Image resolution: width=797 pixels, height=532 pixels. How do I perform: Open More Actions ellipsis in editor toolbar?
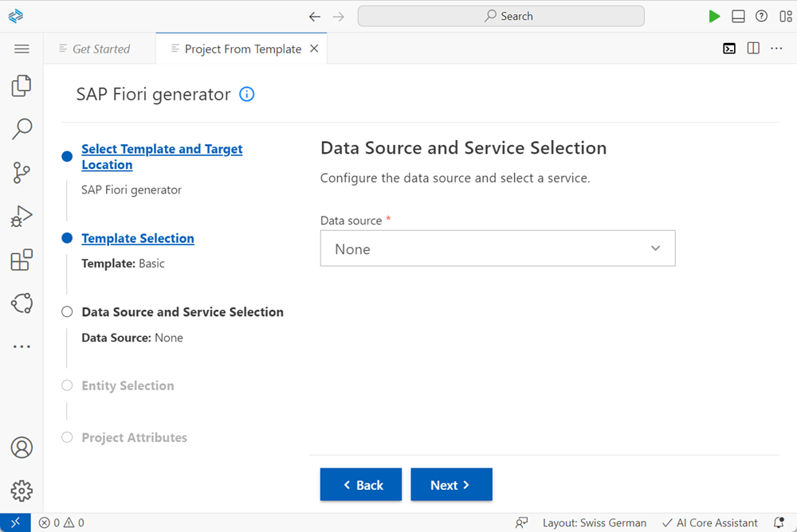pyautogui.click(x=776, y=49)
